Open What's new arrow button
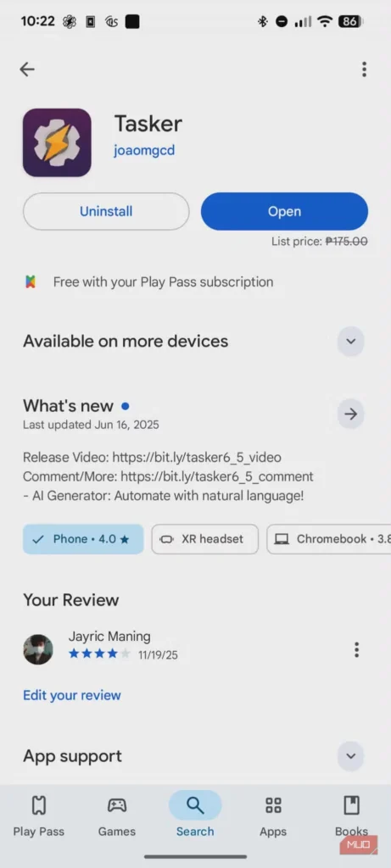The height and width of the screenshot is (868, 391). [350, 414]
